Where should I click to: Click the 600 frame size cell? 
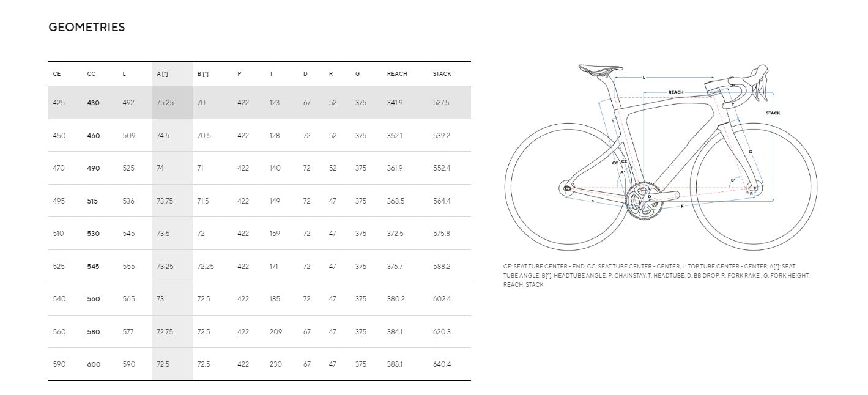pos(94,364)
